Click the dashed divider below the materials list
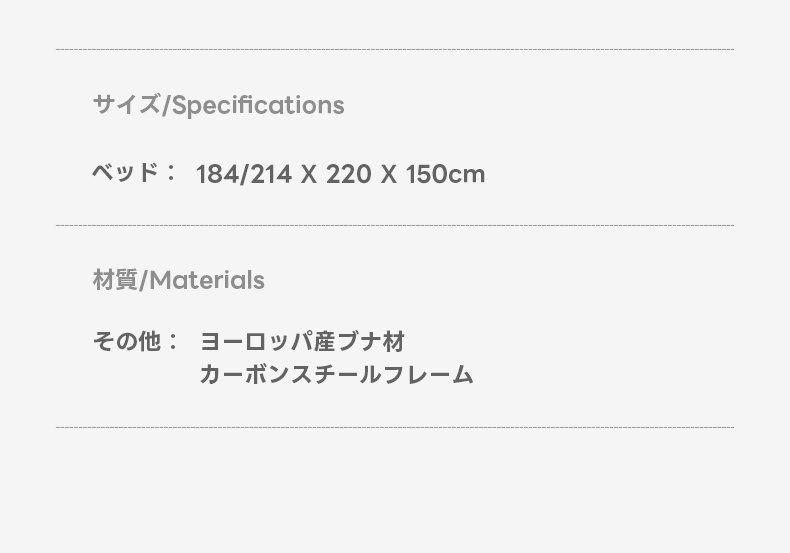The width and height of the screenshot is (790, 553). [395, 427]
